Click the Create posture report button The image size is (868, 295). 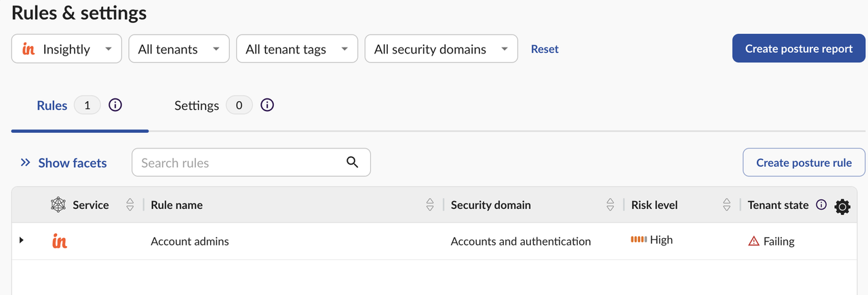coord(799,49)
